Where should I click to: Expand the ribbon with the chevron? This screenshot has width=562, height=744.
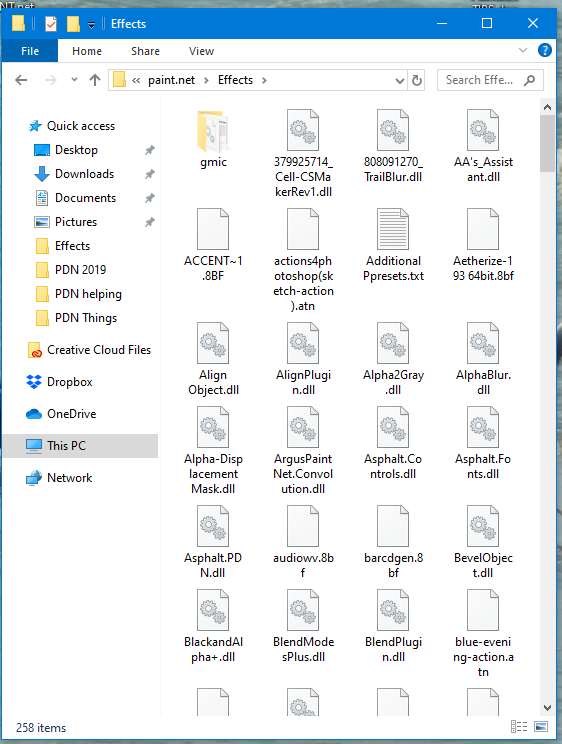tap(523, 50)
